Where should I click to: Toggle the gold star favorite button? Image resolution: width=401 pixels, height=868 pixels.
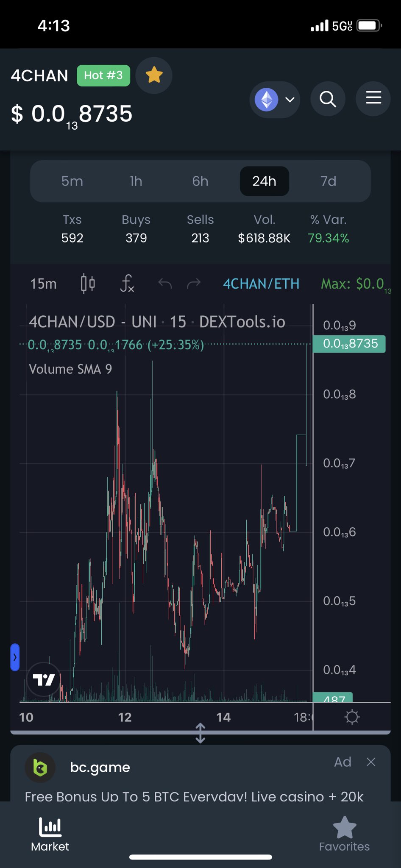(154, 75)
